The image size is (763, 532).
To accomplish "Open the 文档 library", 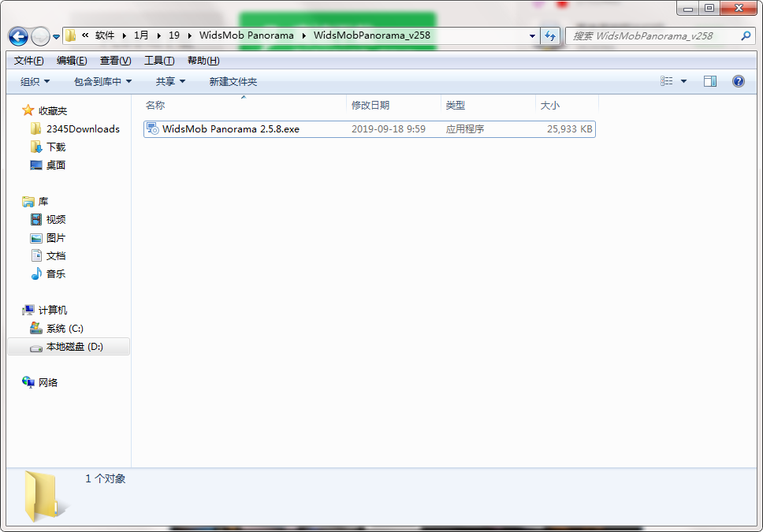I will pyautogui.click(x=55, y=256).
